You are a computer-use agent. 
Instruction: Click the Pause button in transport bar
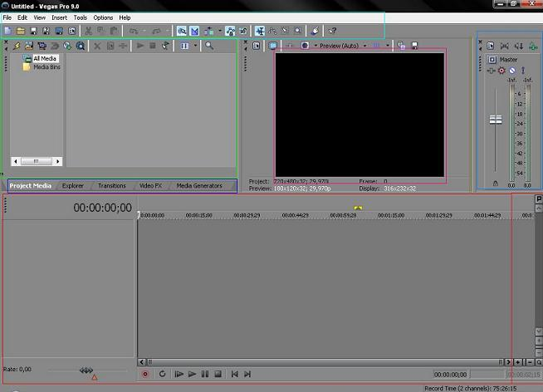click(x=205, y=375)
